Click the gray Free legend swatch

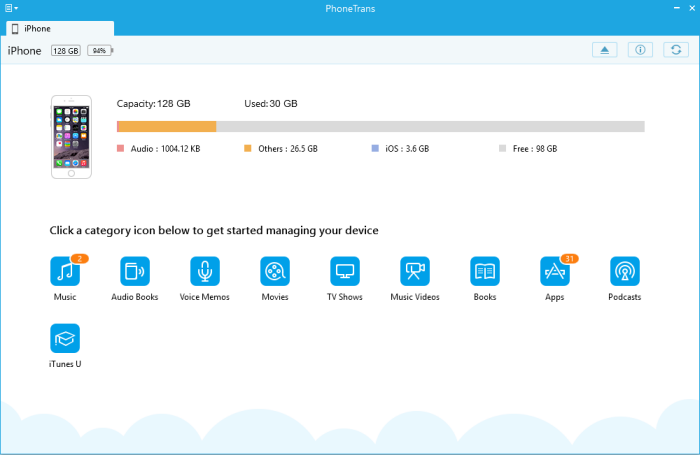coord(503,148)
